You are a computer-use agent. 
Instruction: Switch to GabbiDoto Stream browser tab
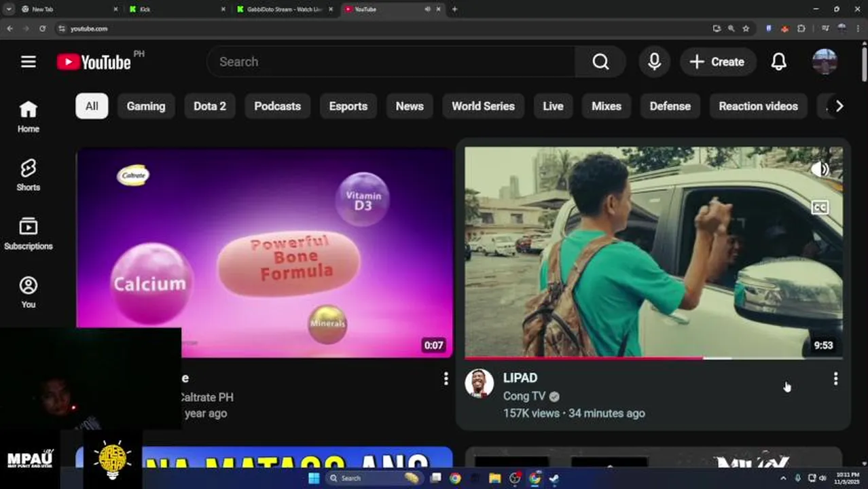coord(284,10)
